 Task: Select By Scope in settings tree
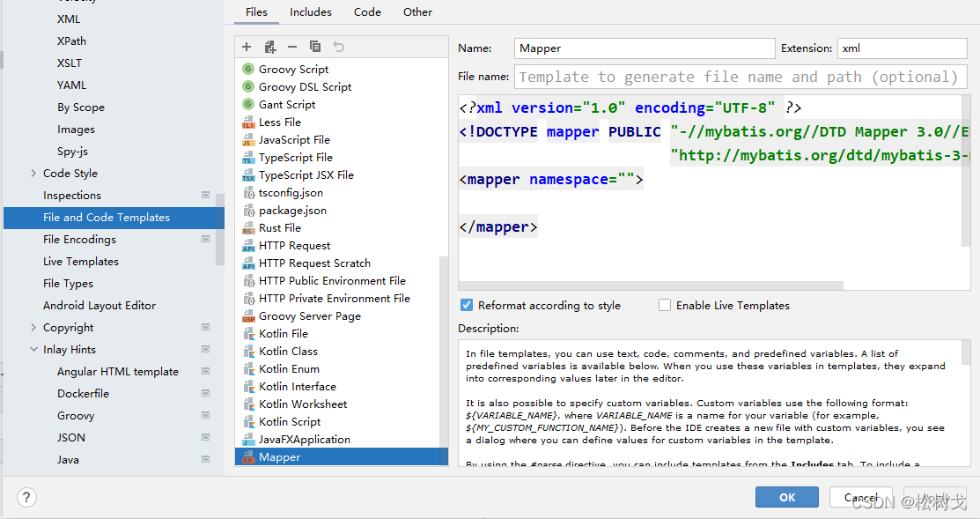81,107
